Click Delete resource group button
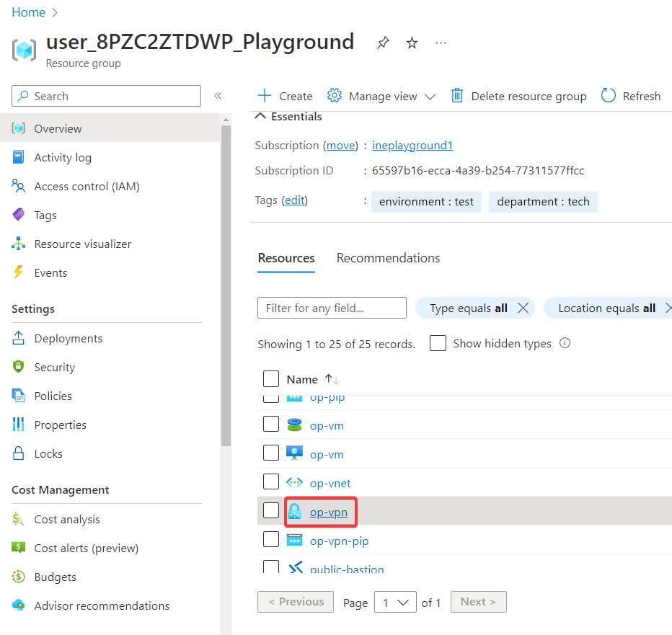The image size is (672, 635). point(519,96)
